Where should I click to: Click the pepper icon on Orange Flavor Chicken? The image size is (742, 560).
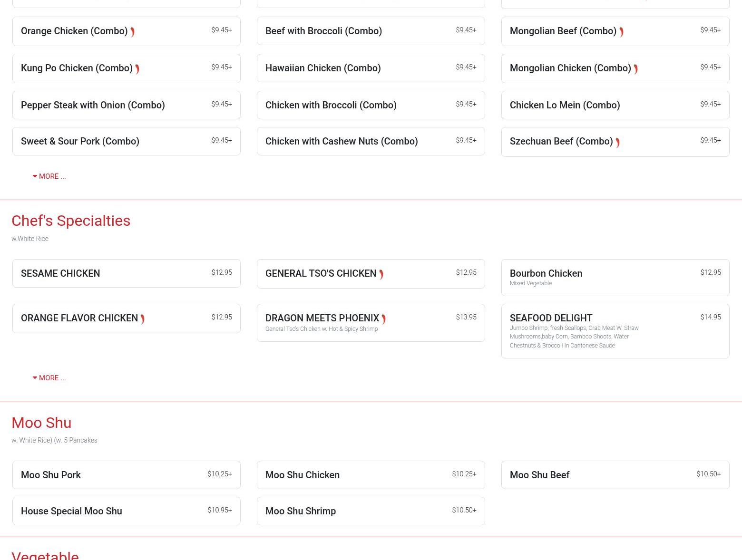click(142, 319)
